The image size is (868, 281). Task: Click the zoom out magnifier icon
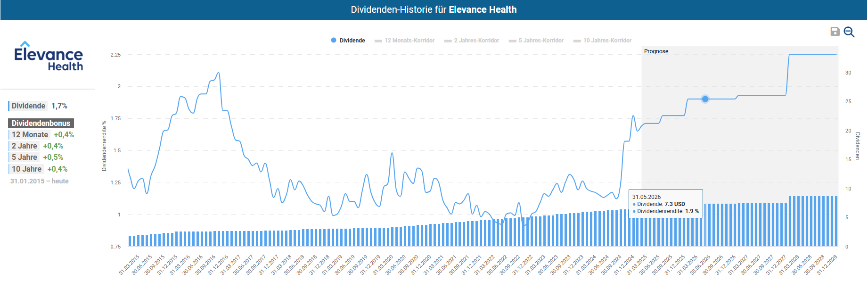click(849, 32)
